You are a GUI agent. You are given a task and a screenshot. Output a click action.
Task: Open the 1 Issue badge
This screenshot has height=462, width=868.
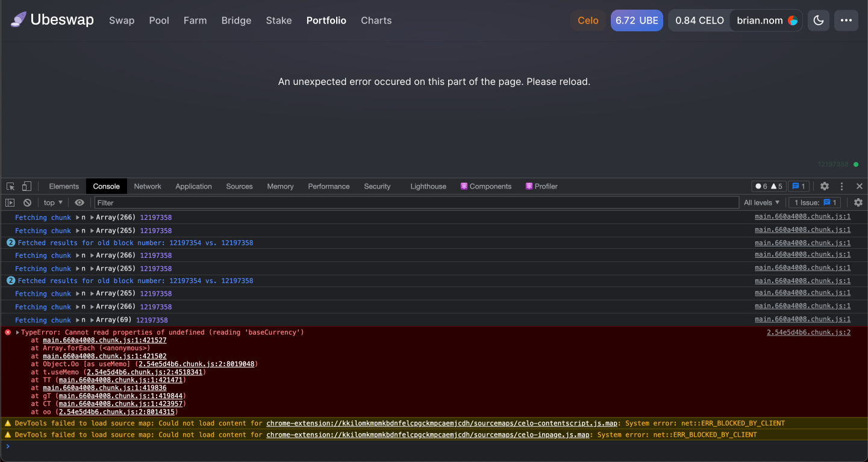(x=816, y=202)
